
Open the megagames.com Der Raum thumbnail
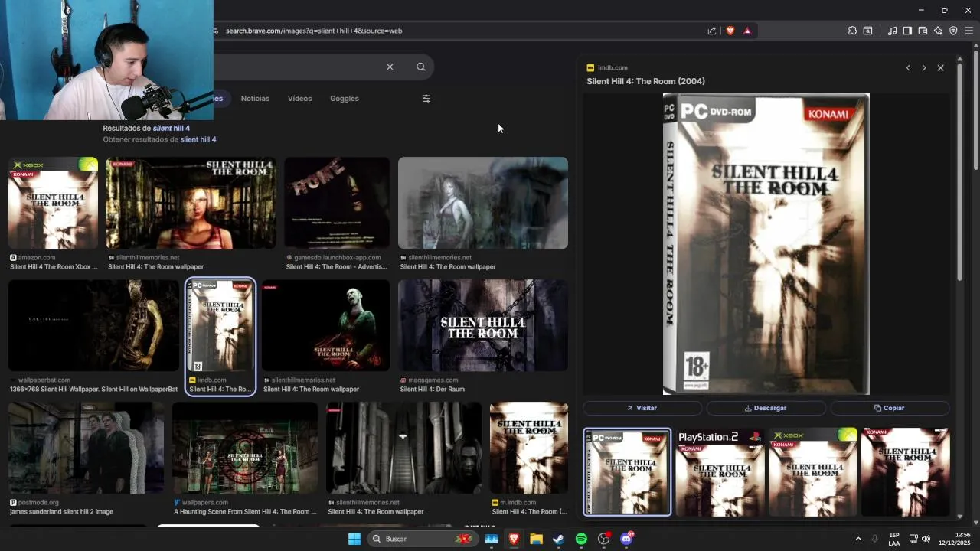pyautogui.click(x=483, y=325)
